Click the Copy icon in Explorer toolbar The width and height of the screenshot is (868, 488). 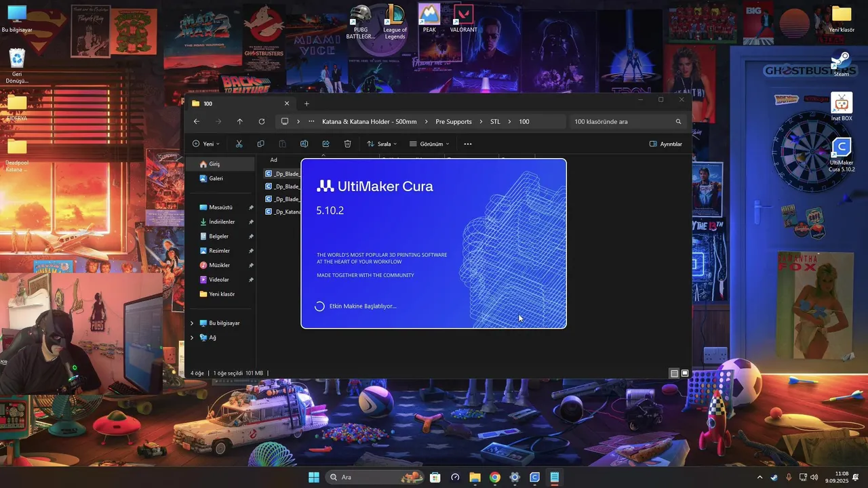(x=260, y=144)
